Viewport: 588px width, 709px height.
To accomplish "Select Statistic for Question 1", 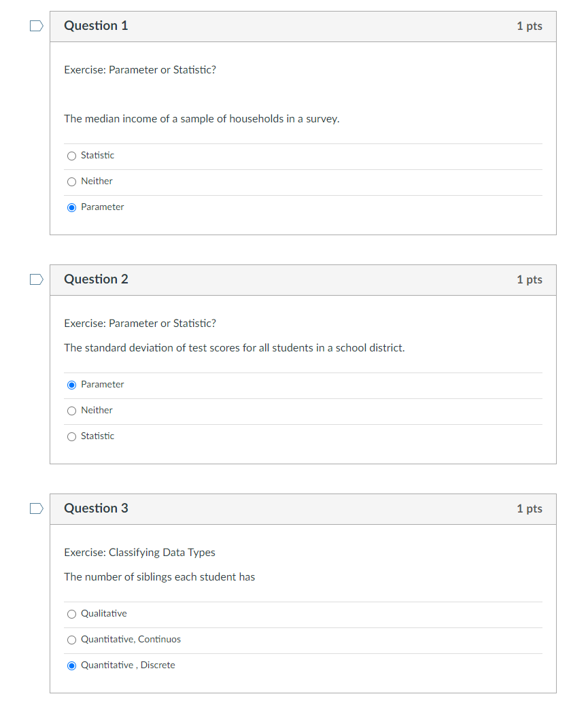I will coord(71,156).
